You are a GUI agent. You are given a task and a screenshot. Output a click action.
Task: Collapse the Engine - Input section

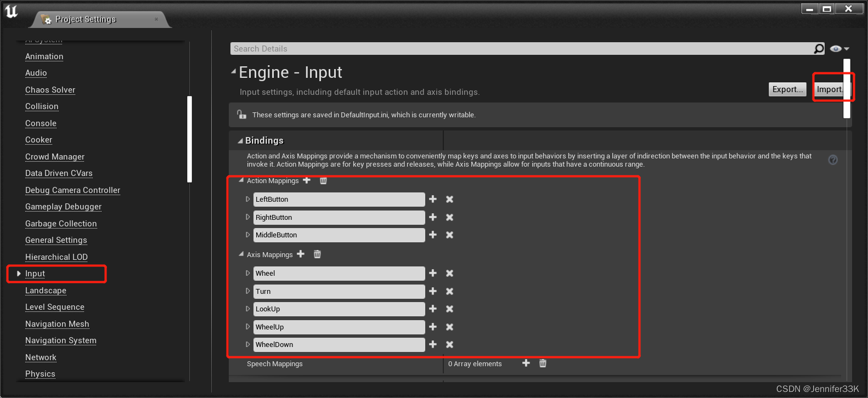[x=233, y=71]
